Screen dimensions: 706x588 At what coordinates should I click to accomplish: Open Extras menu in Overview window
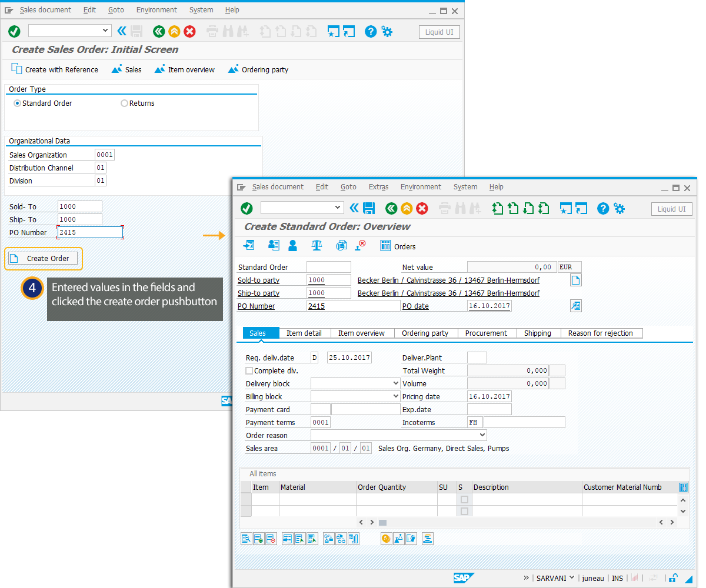pyautogui.click(x=379, y=187)
